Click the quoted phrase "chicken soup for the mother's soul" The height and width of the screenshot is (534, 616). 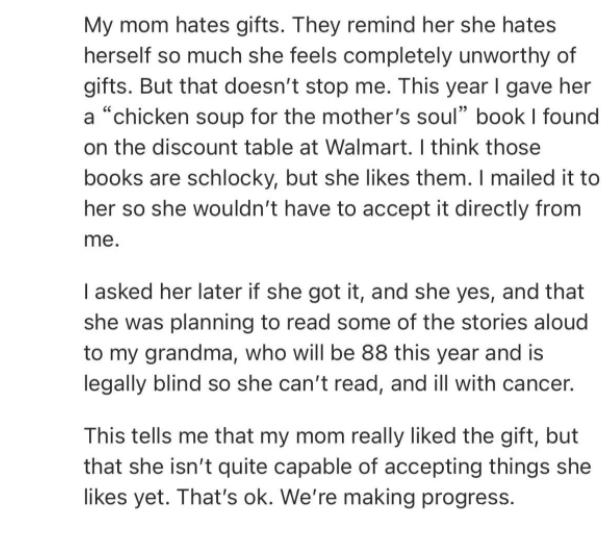click(x=284, y=117)
